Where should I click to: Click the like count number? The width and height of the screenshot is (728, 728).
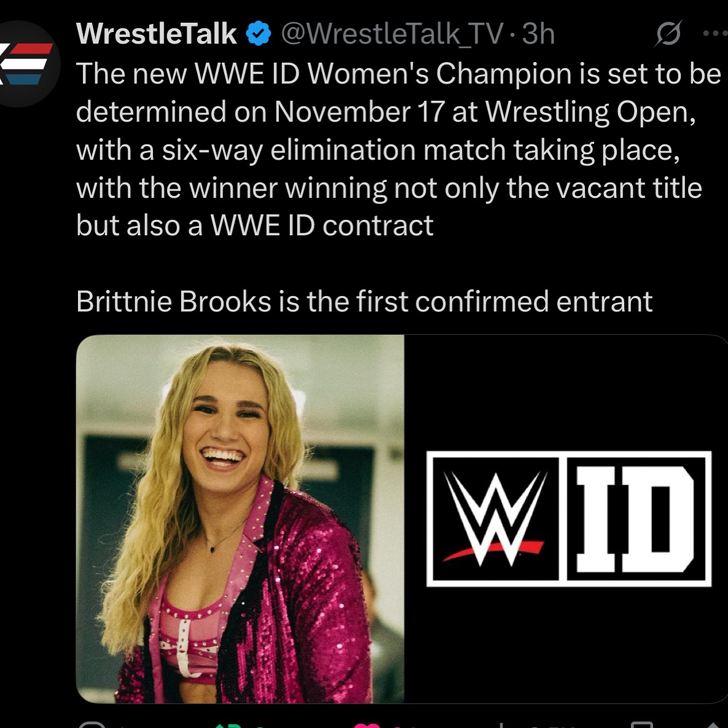click(x=396, y=726)
